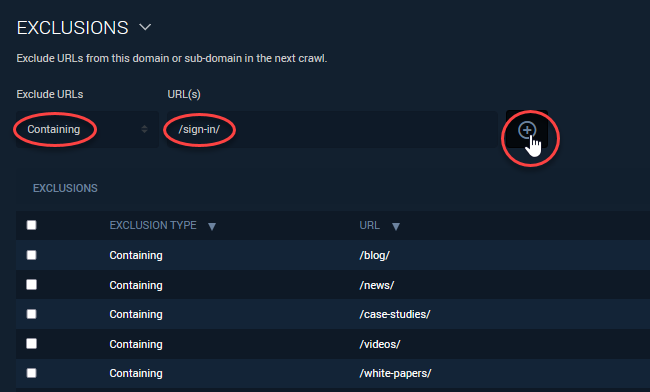650x392 pixels.
Task: Click the plus icon to add exclusion
Action: [x=527, y=130]
